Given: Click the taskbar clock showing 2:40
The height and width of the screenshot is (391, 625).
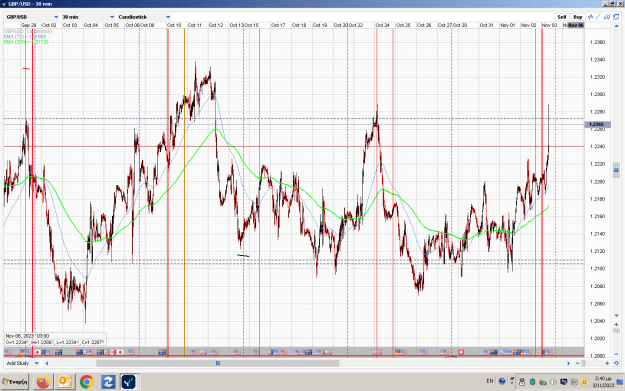Looking at the screenshot, I should (603, 381).
